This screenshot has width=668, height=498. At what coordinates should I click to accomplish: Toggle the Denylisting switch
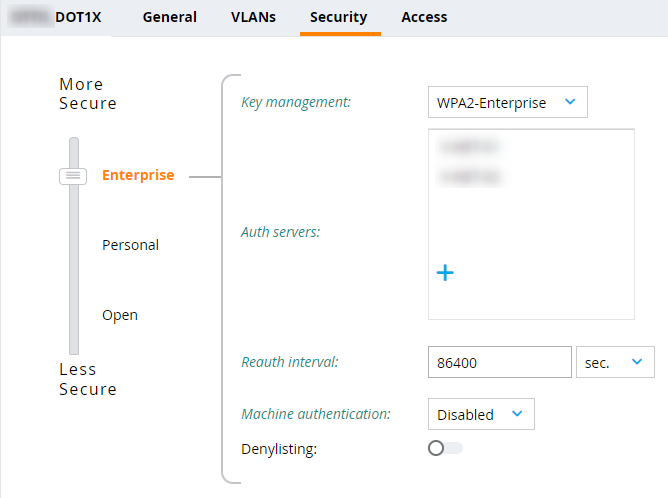tap(445, 448)
